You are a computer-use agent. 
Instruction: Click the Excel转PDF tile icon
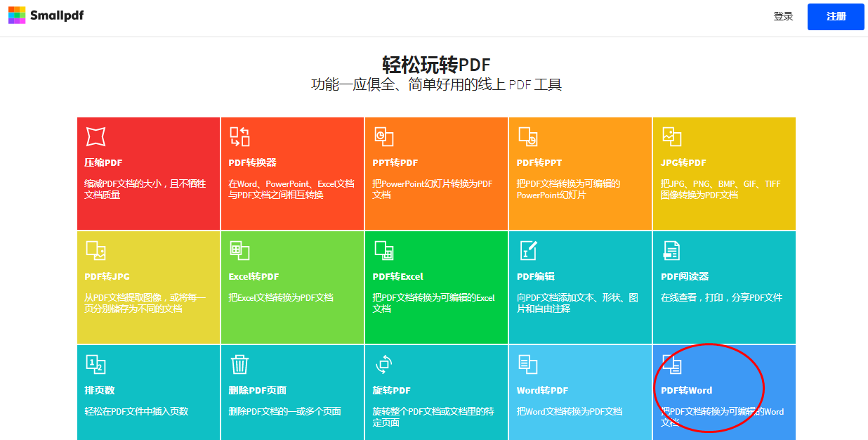point(239,250)
